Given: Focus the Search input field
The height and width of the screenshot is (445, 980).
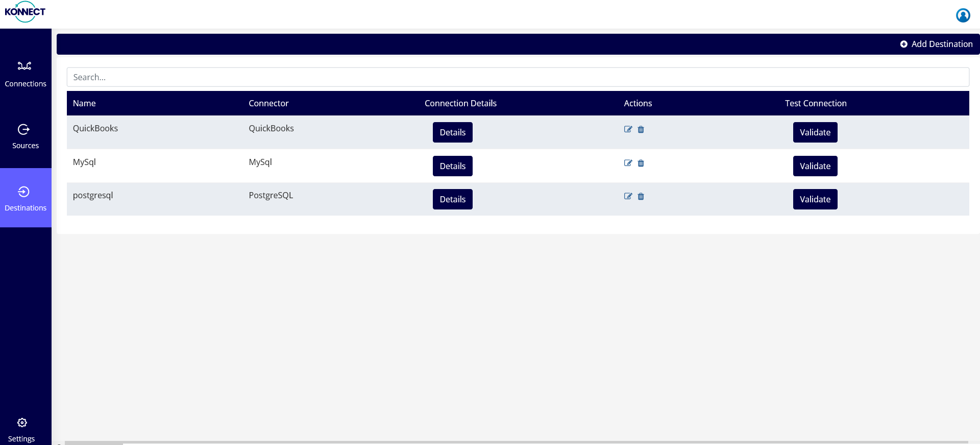Looking at the screenshot, I should tap(518, 77).
